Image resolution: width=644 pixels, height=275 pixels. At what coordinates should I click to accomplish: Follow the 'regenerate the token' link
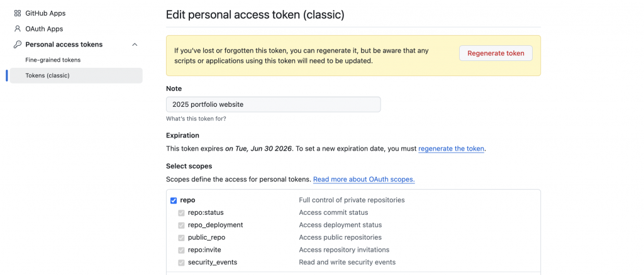[451, 149]
